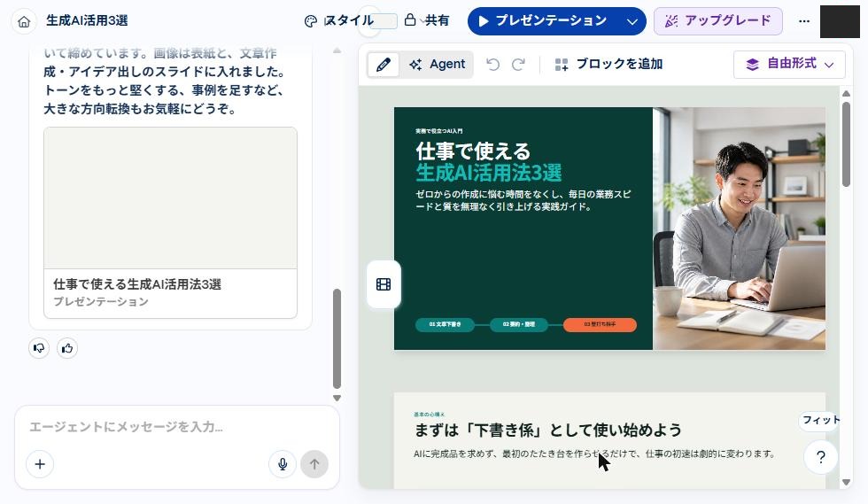Select the cover slide subtitle ゼロからの作成に悩む paragraph
This screenshot has height=504, width=868.
(x=523, y=200)
